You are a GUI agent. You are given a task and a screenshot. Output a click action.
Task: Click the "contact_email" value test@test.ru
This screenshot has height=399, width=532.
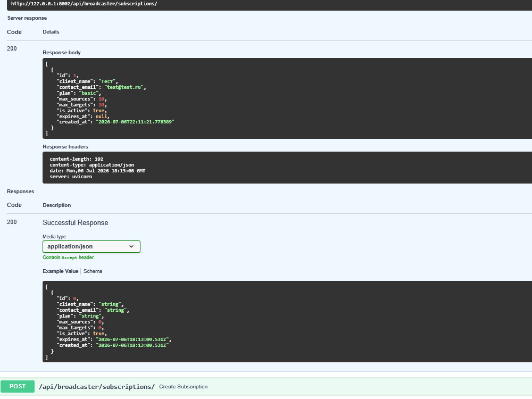(x=124, y=87)
